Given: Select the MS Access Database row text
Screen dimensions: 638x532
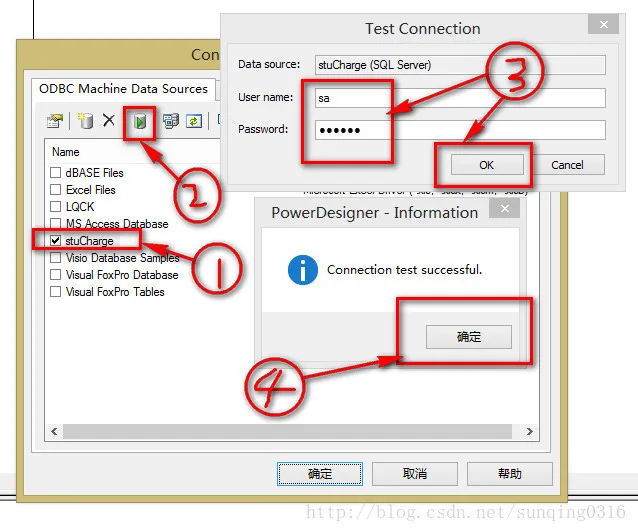Looking at the screenshot, I should click(117, 223).
